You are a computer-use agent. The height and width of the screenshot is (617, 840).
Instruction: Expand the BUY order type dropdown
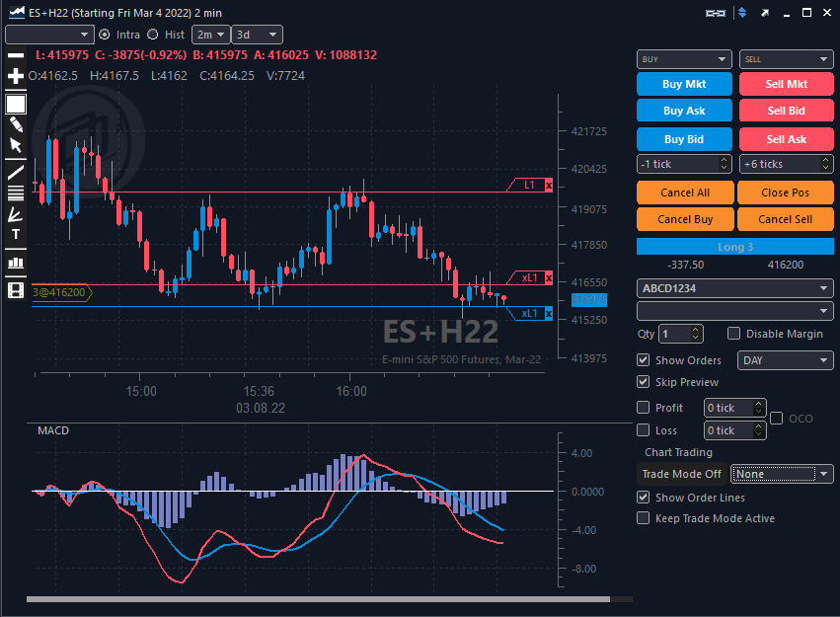tap(684, 59)
